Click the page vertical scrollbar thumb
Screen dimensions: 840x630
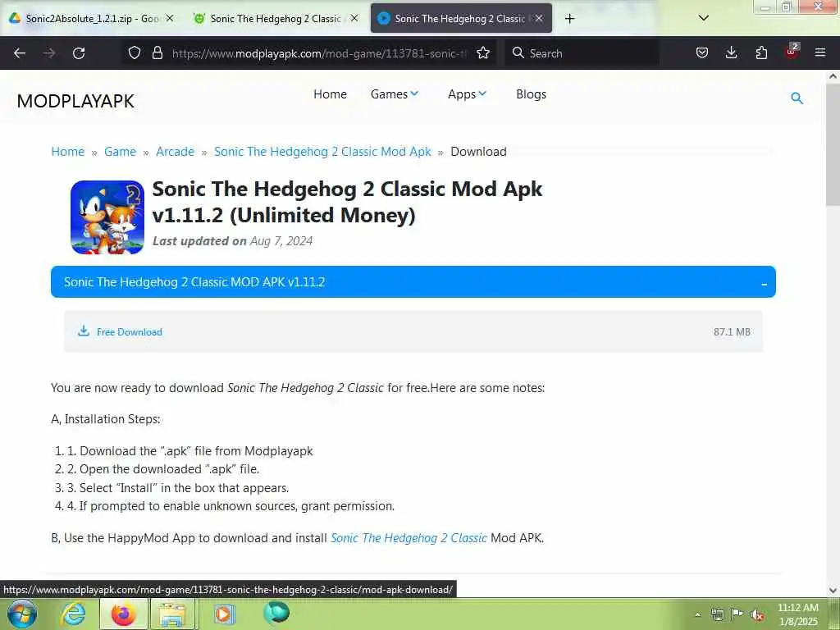click(x=833, y=144)
